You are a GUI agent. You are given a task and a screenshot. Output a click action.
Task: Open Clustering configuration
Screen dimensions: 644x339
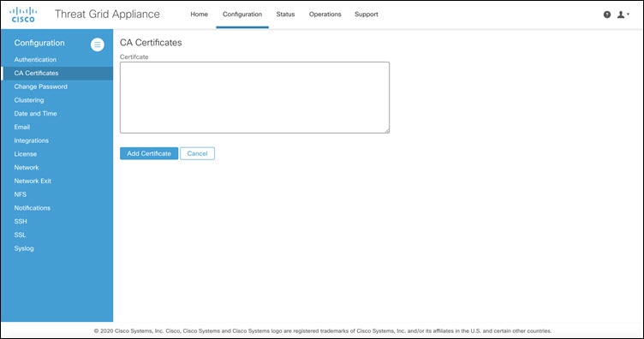[29, 100]
